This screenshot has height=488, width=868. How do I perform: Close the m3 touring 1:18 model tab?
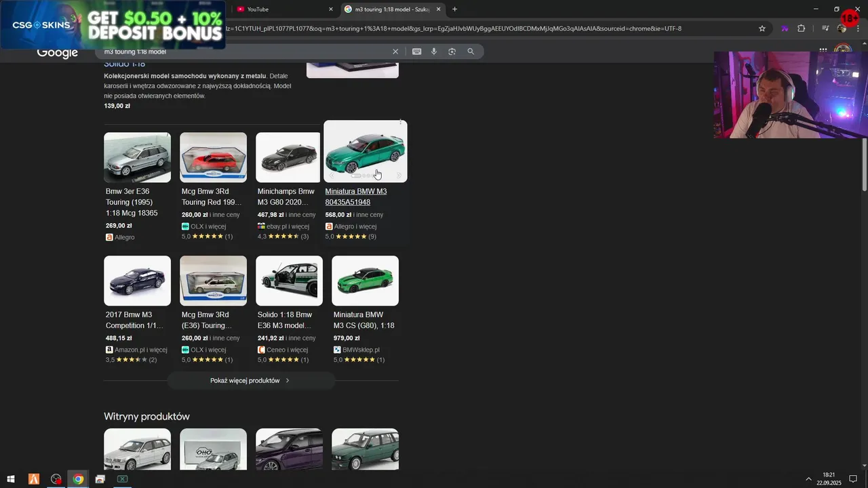(x=438, y=9)
